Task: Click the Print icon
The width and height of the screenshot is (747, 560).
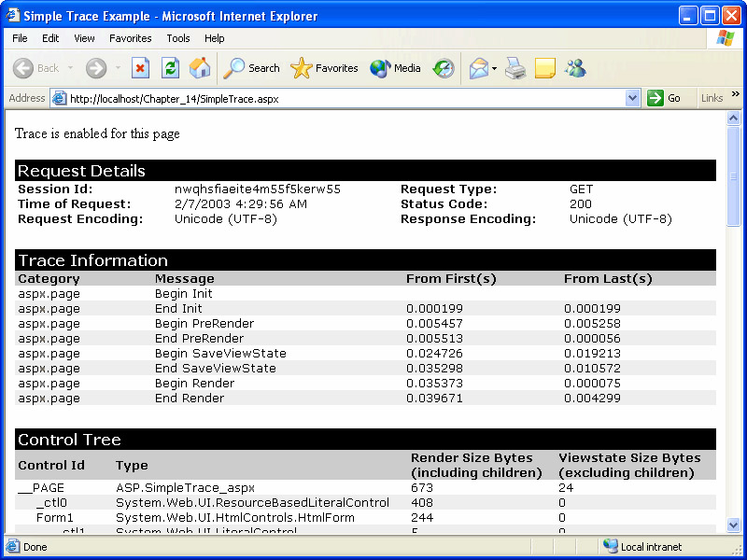Action: click(x=515, y=68)
